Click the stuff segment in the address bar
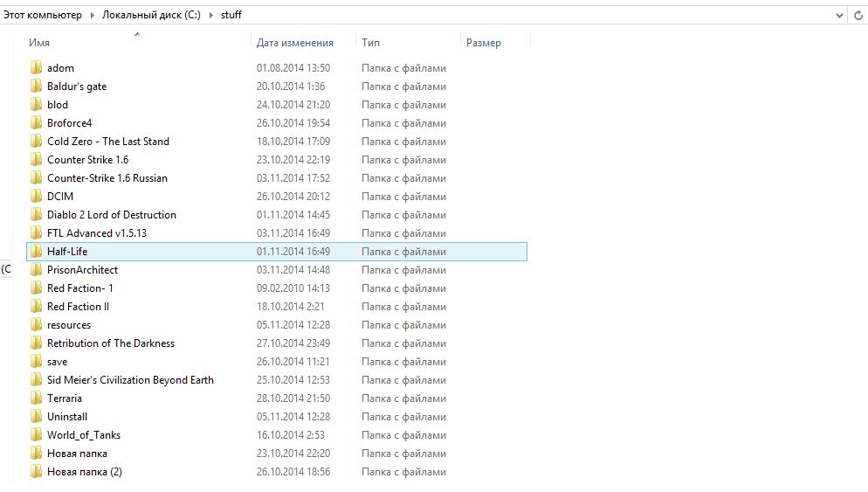The width and height of the screenshot is (868, 492). (x=231, y=15)
